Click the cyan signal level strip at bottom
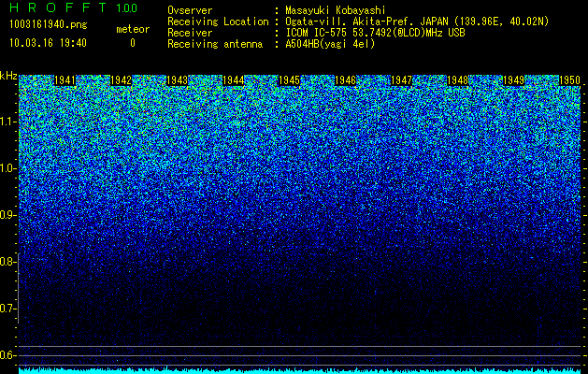 [x=300, y=371]
